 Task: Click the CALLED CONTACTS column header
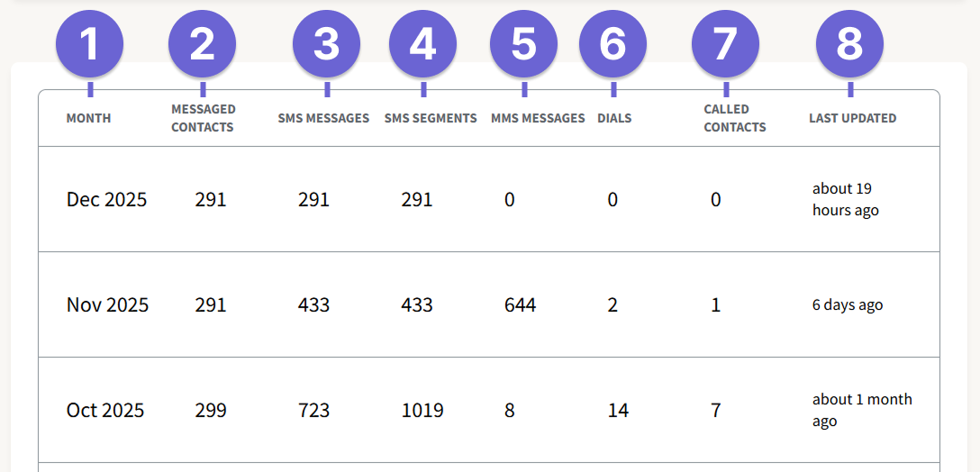735,118
